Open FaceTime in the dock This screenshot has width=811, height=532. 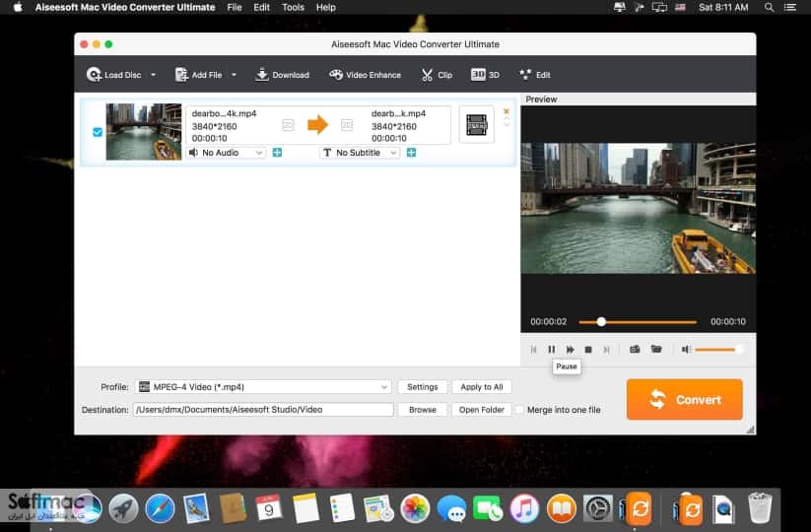click(488, 508)
